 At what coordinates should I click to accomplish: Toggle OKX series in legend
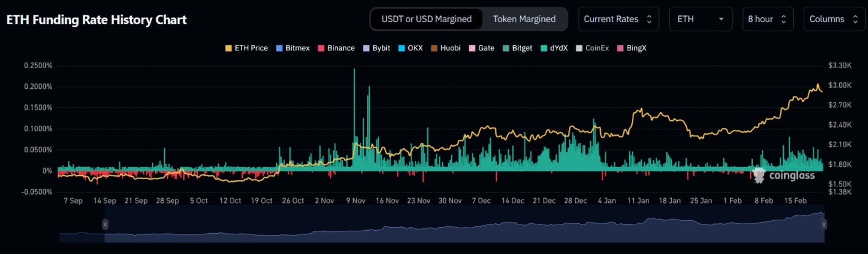pos(410,48)
